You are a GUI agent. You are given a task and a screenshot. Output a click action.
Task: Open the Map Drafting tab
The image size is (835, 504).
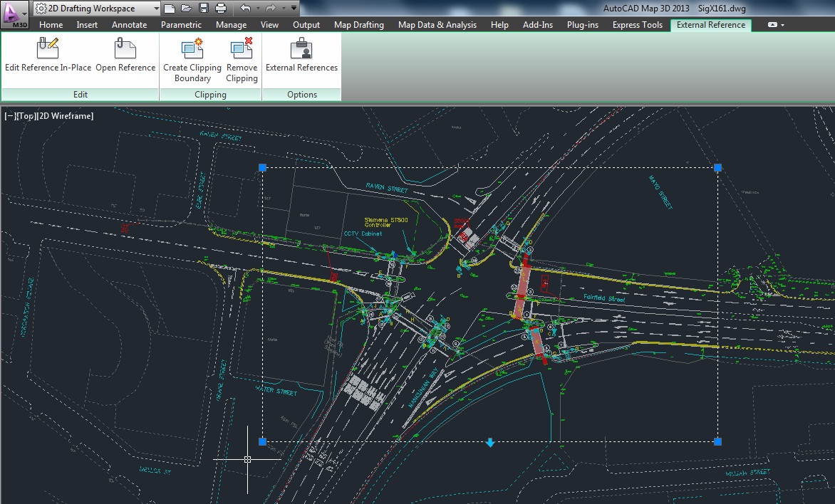pos(359,24)
